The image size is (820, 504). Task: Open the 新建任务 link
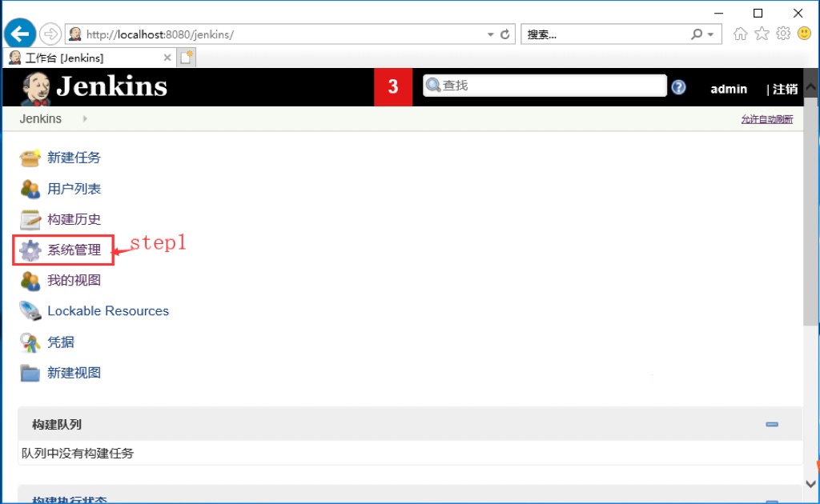click(x=74, y=158)
